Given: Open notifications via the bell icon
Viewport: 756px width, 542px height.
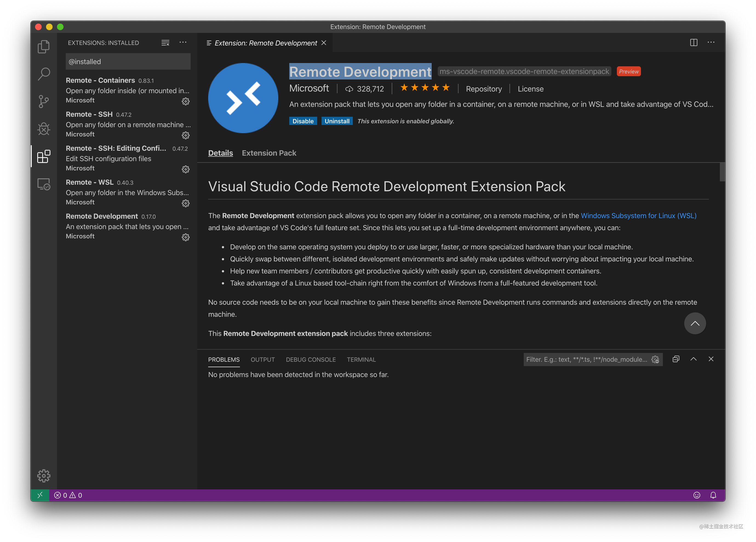Looking at the screenshot, I should (713, 495).
